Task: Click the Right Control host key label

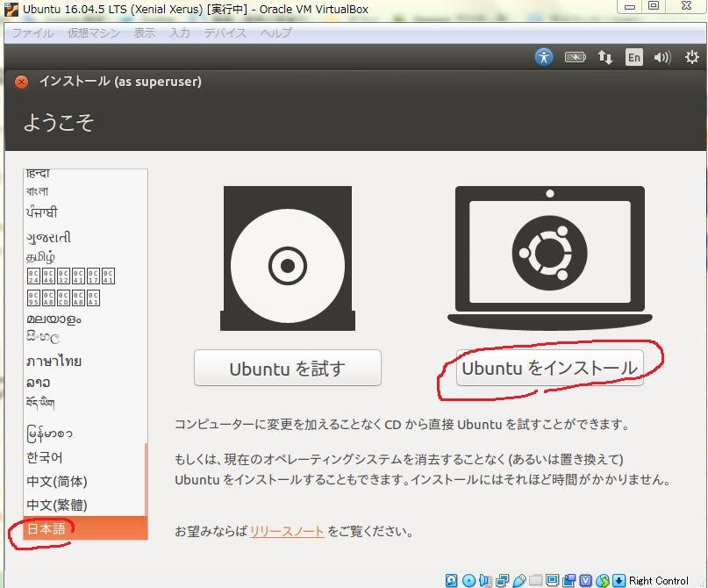Action: click(658, 581)
